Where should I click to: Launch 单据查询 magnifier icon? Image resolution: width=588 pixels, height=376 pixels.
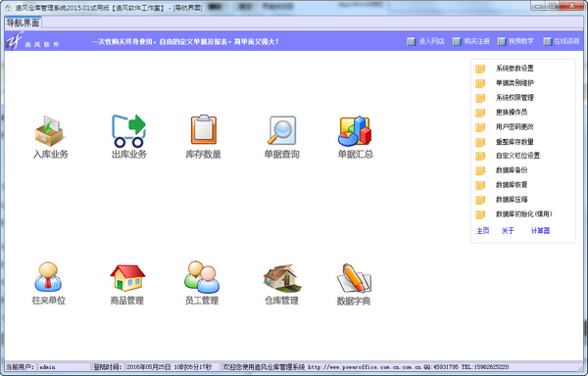281,130
